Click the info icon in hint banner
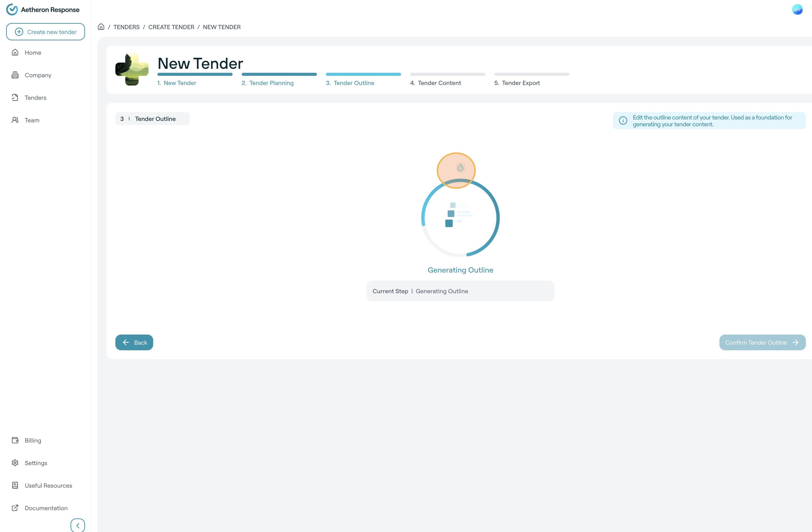Image resolution: width=812 pixels, height=532 pixels. (623, 120)
